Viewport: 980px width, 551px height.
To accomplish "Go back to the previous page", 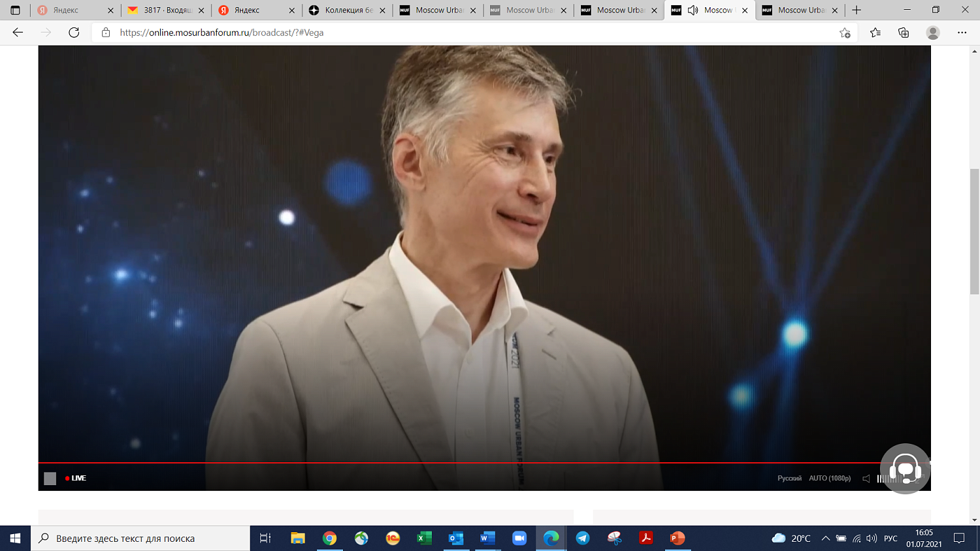I will 18,33.
